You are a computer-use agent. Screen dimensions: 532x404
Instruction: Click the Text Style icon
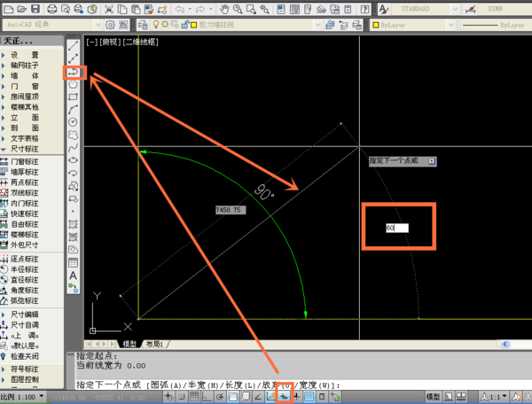point(384,9)
